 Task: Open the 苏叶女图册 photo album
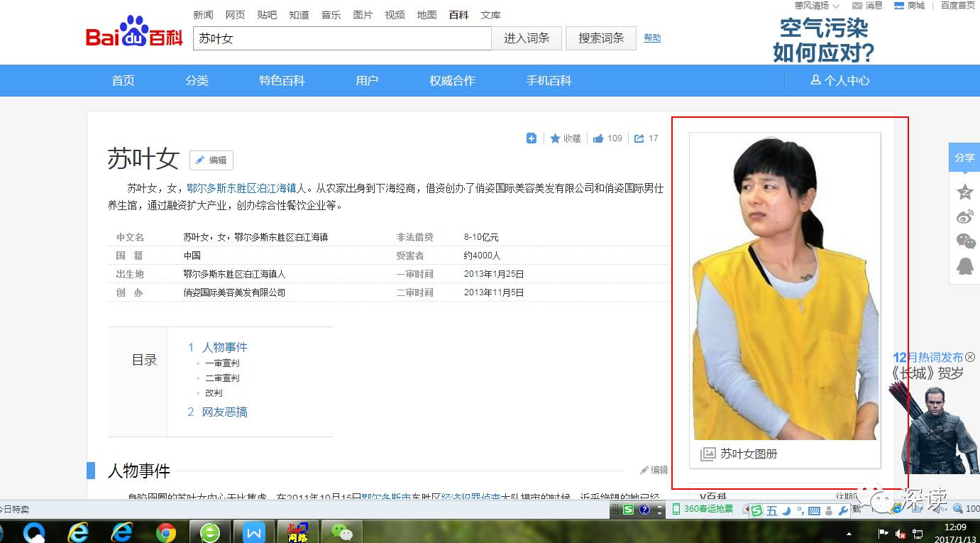pos(739,454)
